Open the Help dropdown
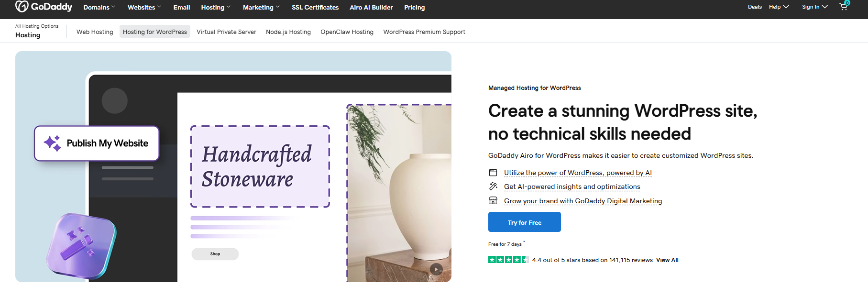This screenshot has height=297, width=868. 779,7
